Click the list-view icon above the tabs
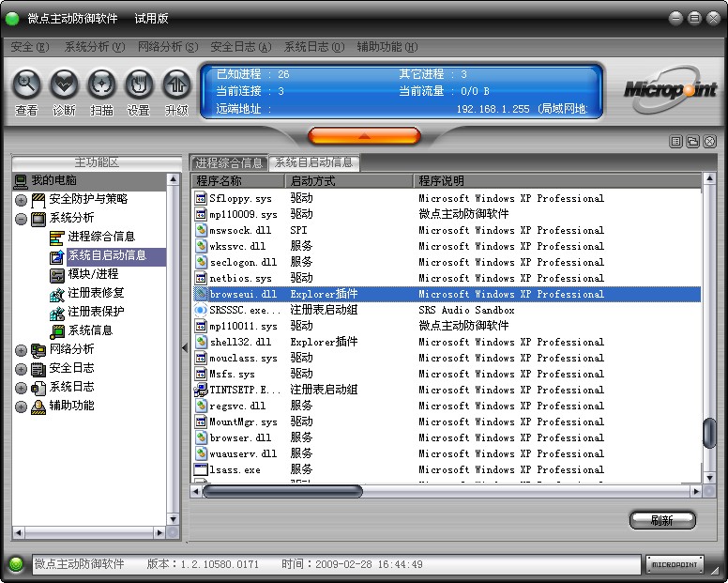The height and width of the screenshot is (583, 728). 676,142
